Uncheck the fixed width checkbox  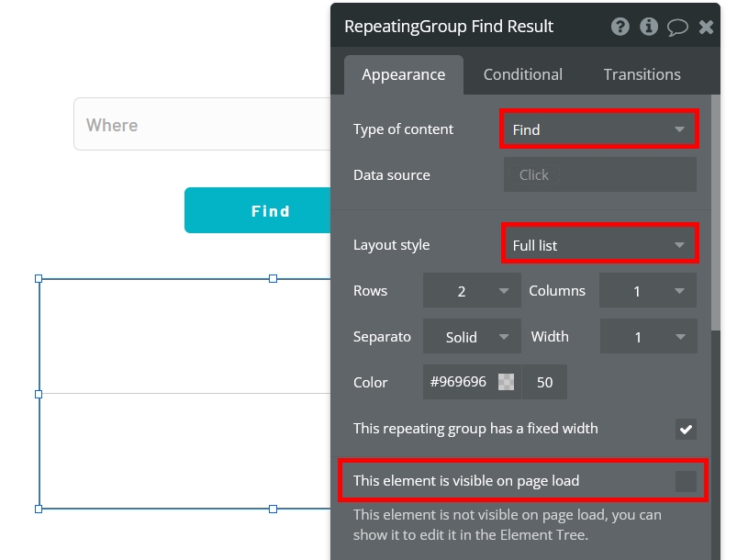(686, 429)
